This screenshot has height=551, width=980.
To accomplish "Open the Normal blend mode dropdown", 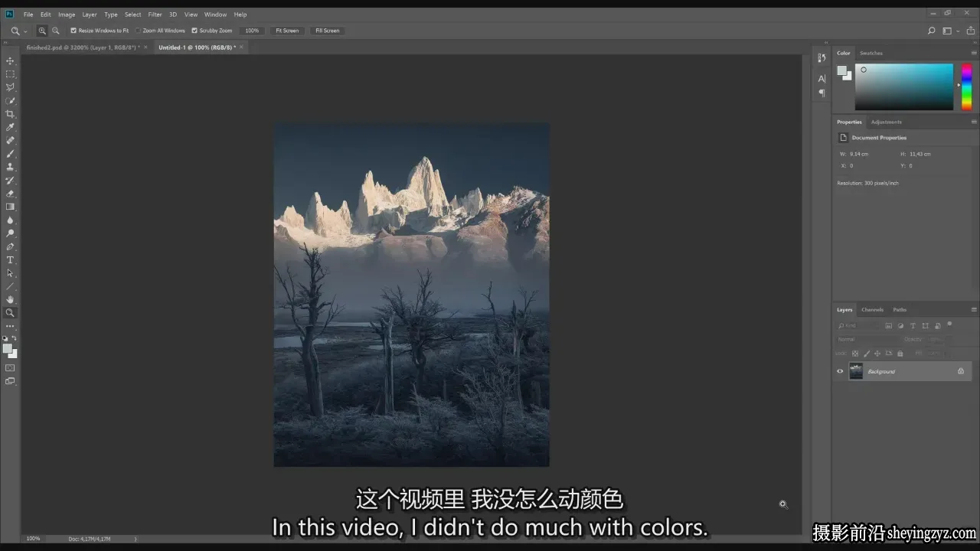I will (867, 339).
